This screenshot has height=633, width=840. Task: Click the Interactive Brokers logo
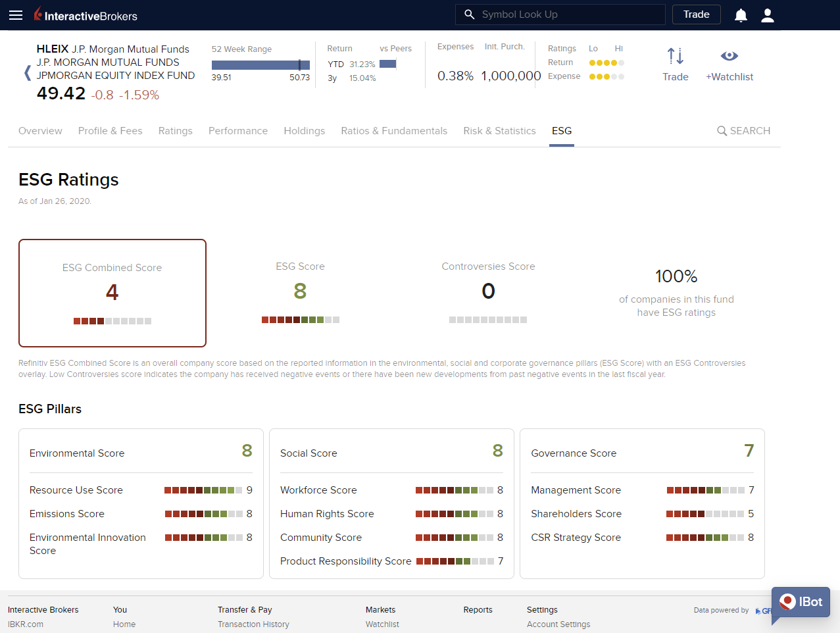click(86, 14)
